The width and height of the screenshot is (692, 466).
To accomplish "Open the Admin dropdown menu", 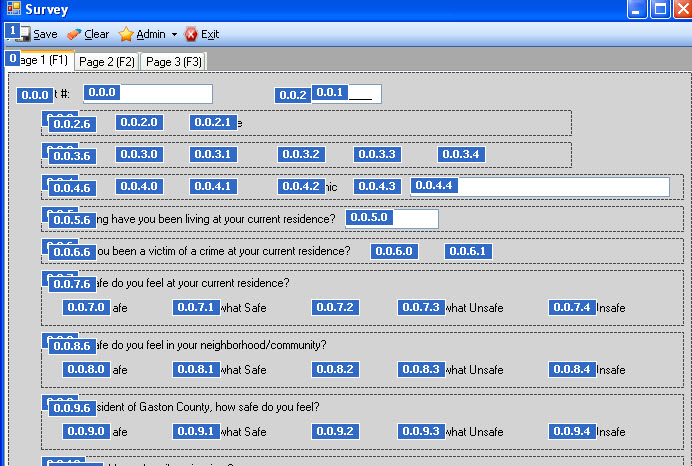I will 148,34.
